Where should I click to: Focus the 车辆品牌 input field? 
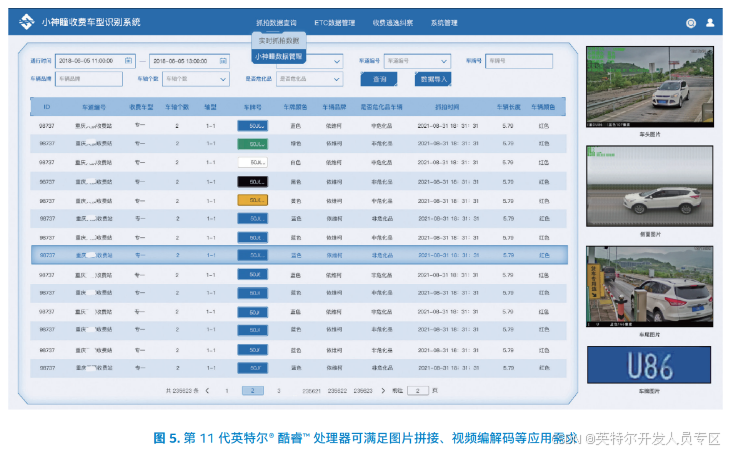(x=89, y=79)
